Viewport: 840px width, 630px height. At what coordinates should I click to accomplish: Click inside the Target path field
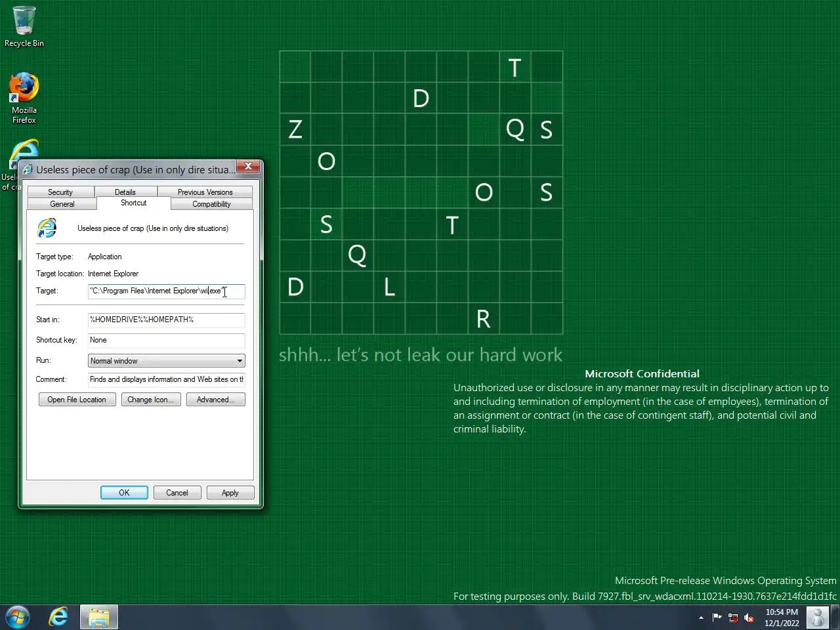(x=167, y=291)
